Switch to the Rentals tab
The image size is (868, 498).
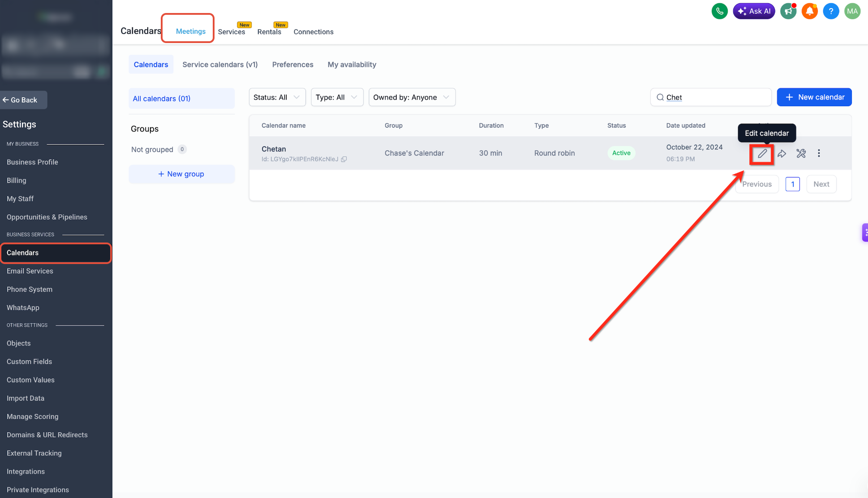click(269, 31)
